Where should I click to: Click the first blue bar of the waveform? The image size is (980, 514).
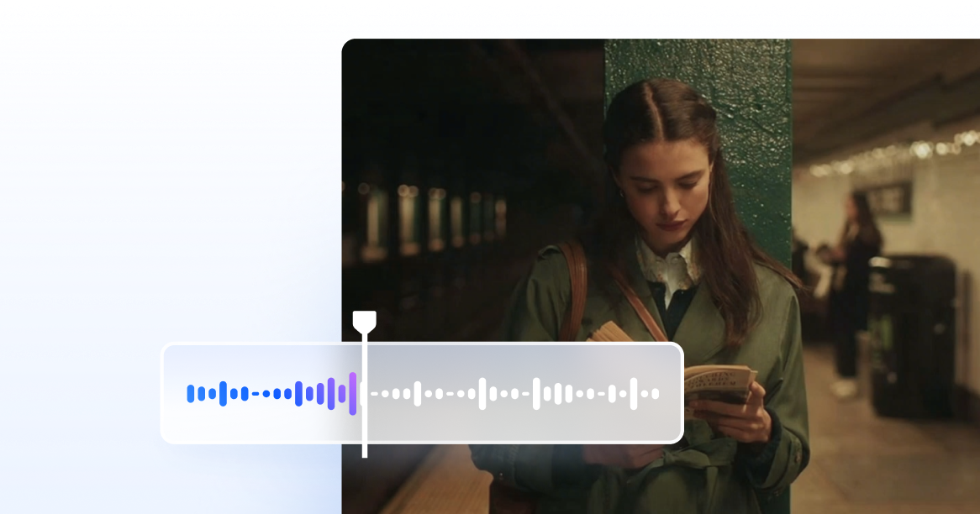(191, 393)
